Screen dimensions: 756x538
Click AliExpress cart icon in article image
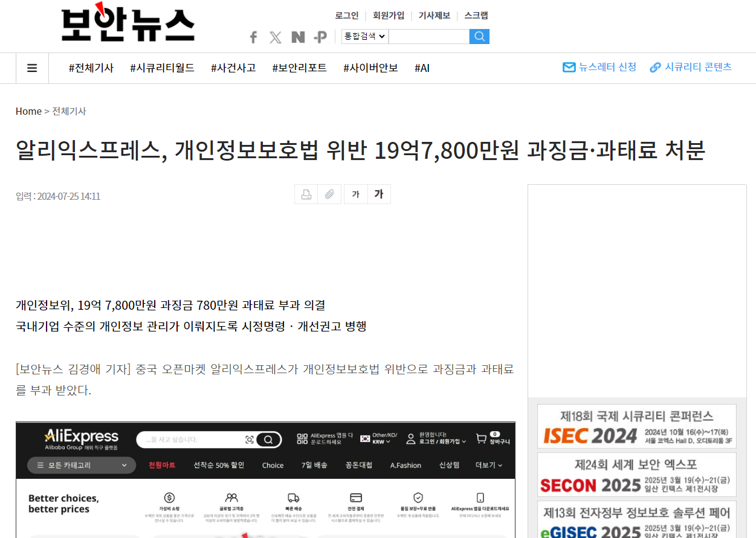(x=482, y=439)
